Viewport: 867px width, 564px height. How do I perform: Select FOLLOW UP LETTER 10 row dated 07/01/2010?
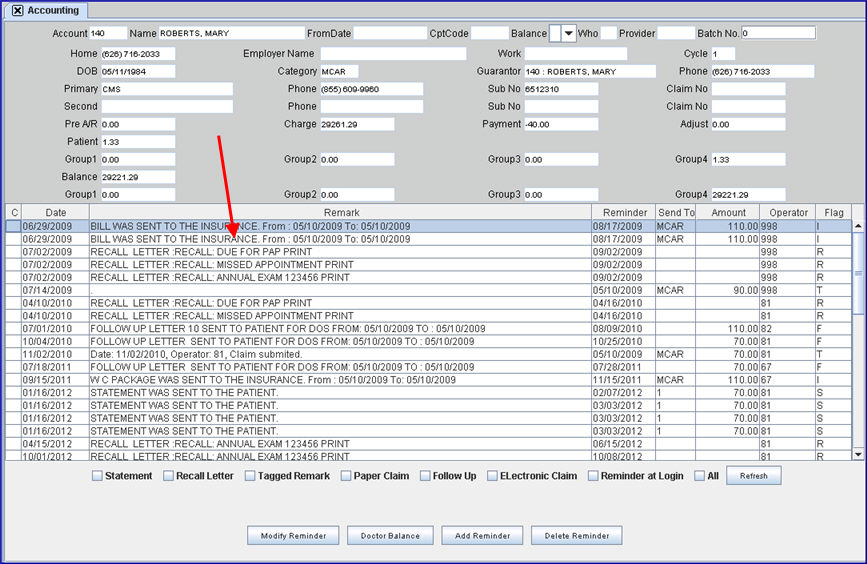coord(429,328)
